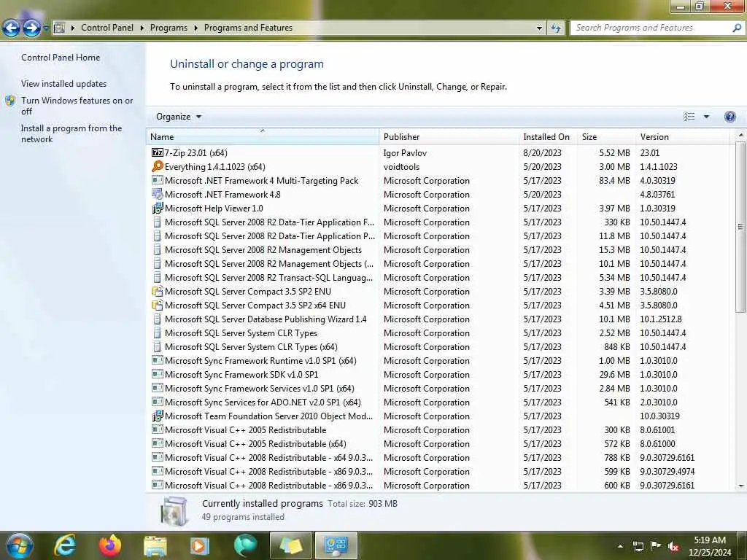Click SQL Server Compact 3.5 SP2 x64 ENU icon
The image size is (747, 560).
pos(158,306)
